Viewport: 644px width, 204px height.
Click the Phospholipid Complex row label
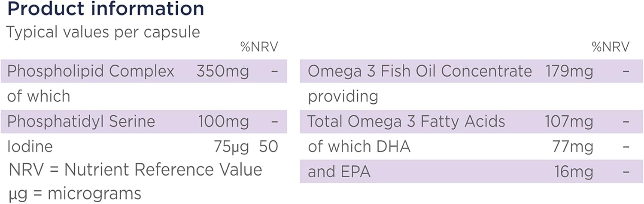point(91,71)
